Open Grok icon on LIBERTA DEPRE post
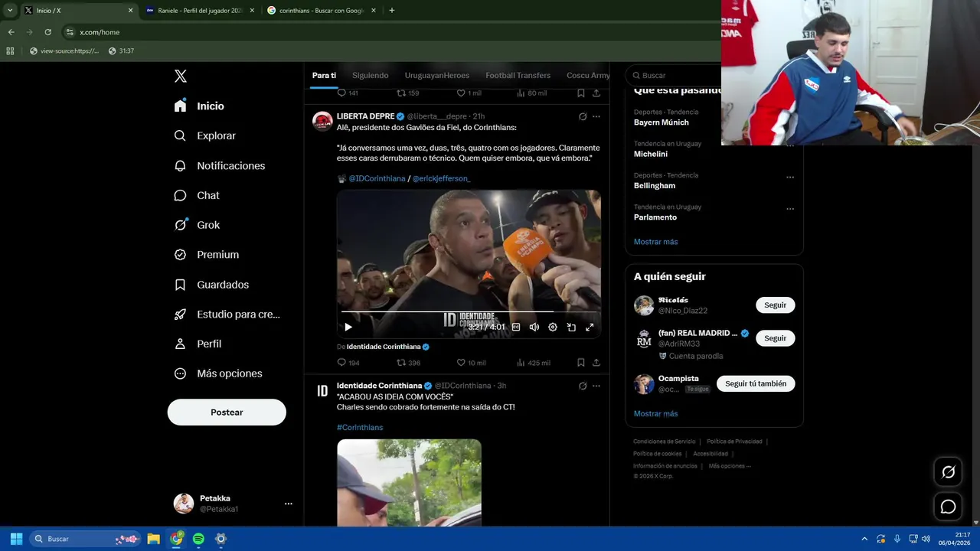 [583, 116]
